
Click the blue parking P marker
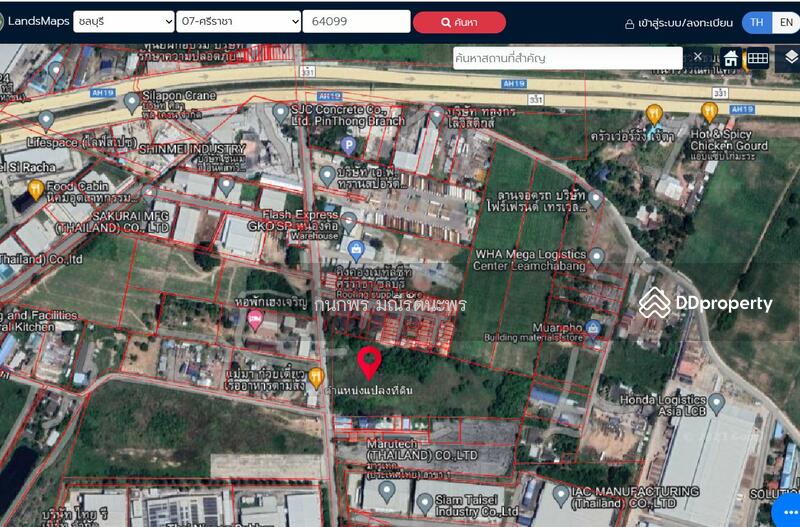(348, 145)
